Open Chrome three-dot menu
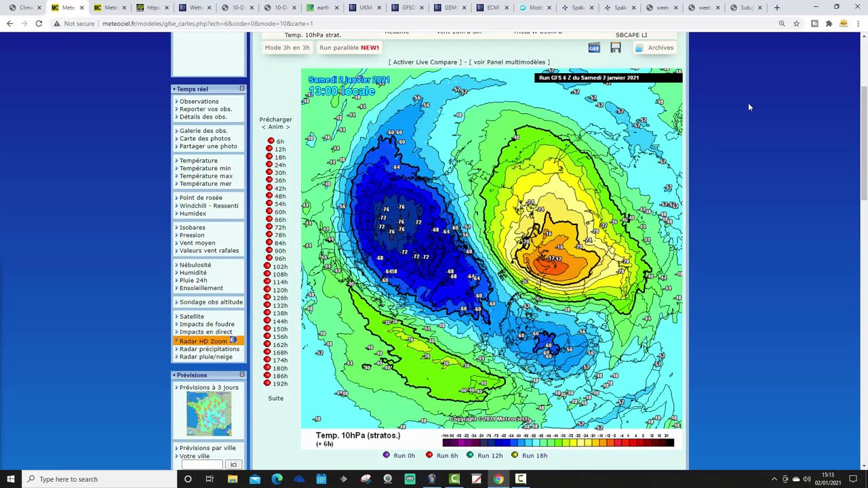868x488 pixels. click(858, 23)
